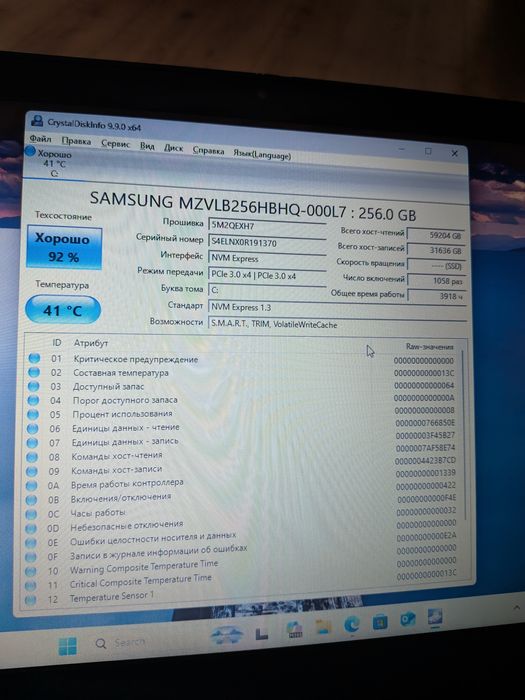Click raw value 00000000013C of Составная температура

pos(424,373)
